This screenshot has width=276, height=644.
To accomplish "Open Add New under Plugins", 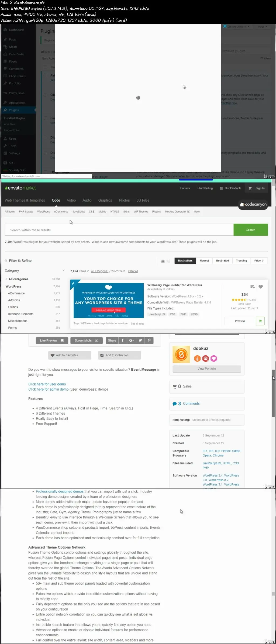I will point(10,124).
